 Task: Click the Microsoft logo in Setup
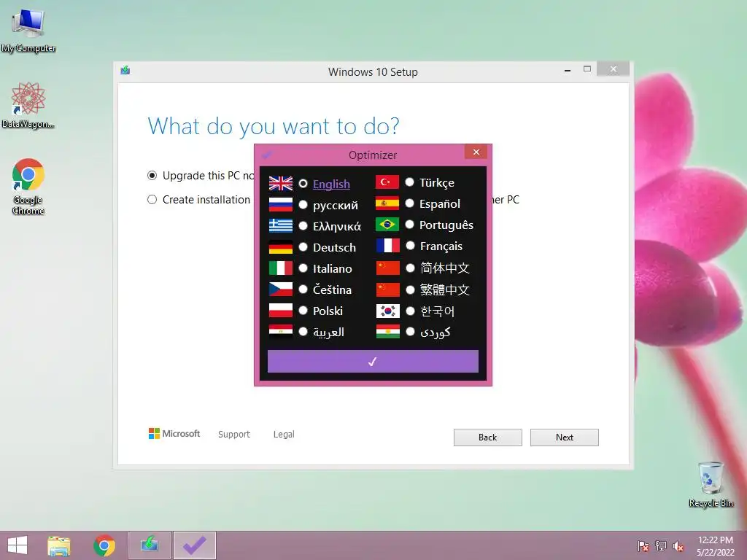174,434
